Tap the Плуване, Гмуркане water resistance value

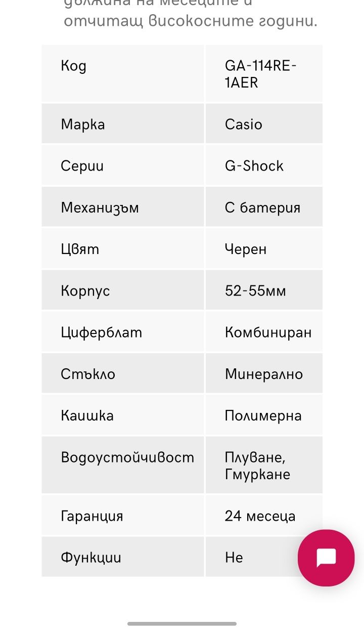258,466
